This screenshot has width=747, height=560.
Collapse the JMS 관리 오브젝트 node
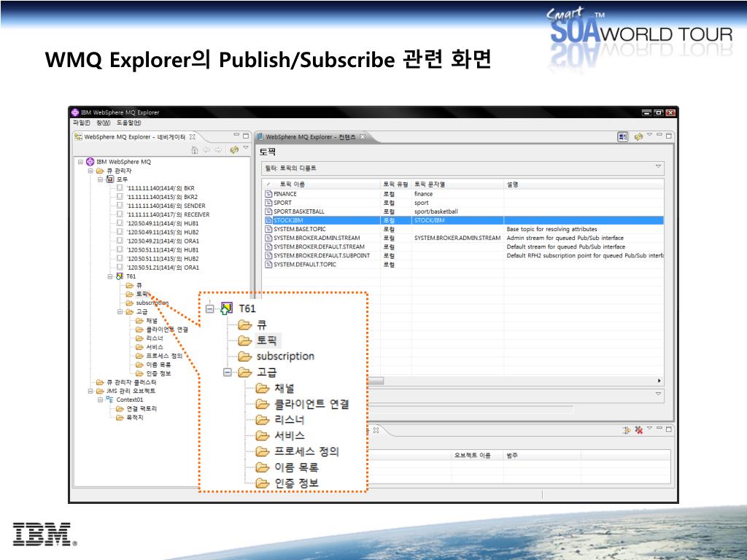[x=90, y=391]
